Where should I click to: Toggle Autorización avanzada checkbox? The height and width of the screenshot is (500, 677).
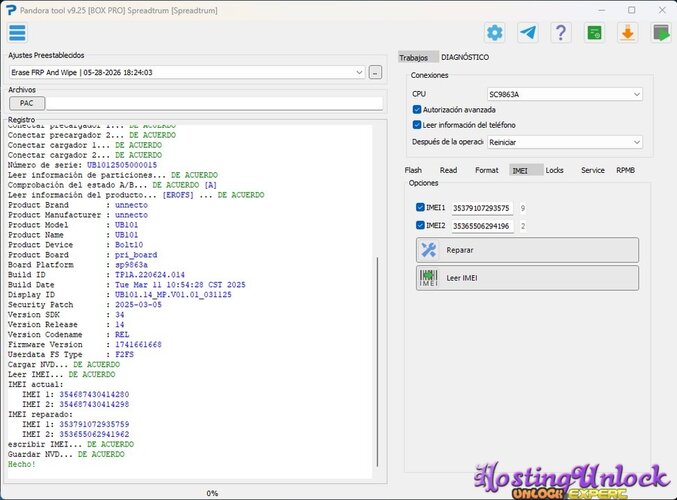tap(417, 110)
